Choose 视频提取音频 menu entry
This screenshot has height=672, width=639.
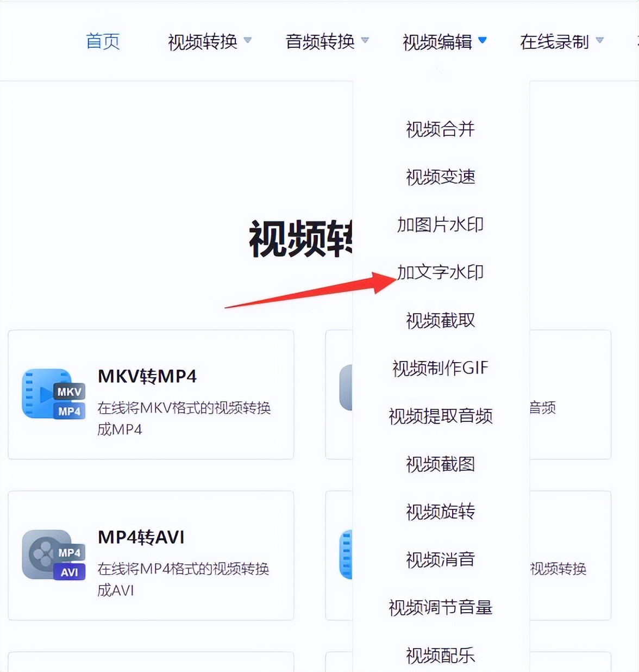pyautogui.click(x=441, y=416)
